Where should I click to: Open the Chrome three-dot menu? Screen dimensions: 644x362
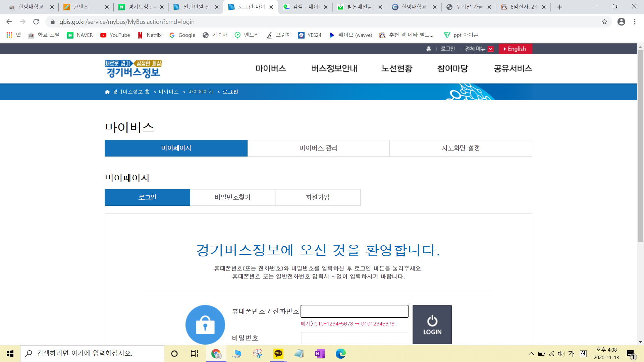[635, 22]
